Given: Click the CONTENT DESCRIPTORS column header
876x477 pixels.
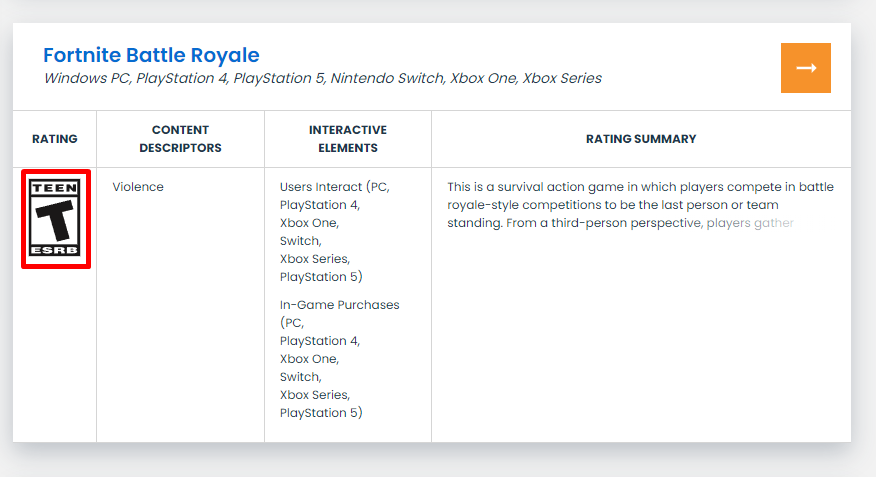Looking at the screenshot, I should 180,139.
